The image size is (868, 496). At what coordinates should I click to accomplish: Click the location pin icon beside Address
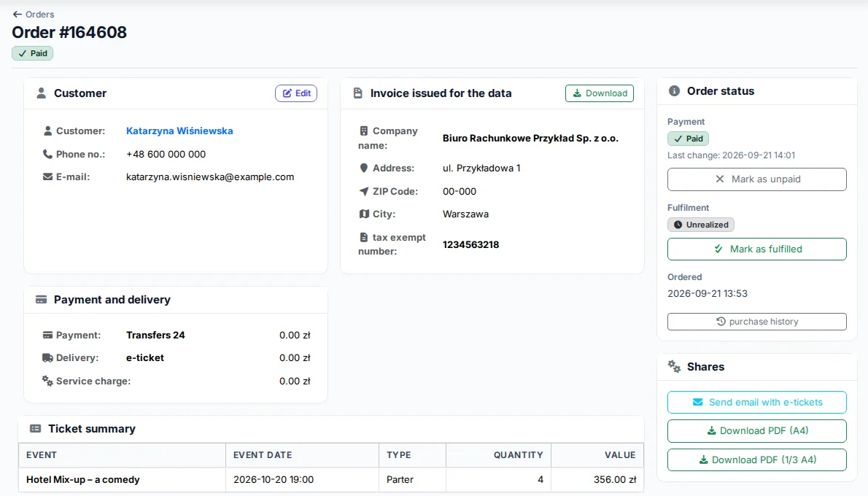[x=364, y=168]
